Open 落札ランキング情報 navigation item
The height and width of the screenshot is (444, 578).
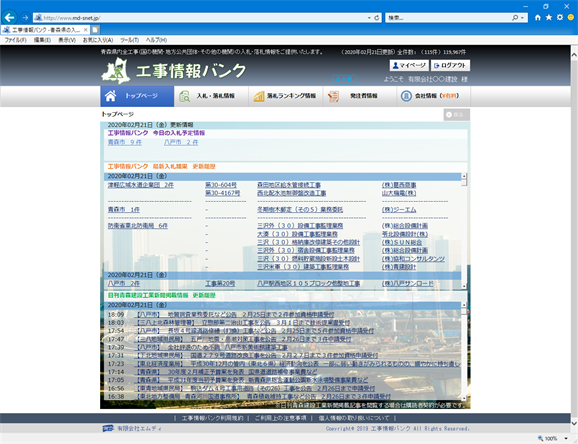286,96
